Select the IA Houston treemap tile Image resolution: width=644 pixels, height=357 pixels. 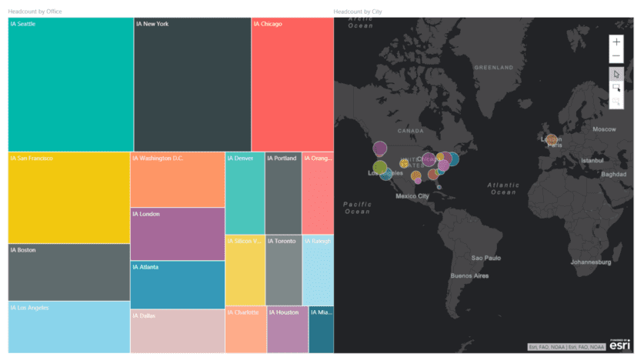(x=287, y=330)
